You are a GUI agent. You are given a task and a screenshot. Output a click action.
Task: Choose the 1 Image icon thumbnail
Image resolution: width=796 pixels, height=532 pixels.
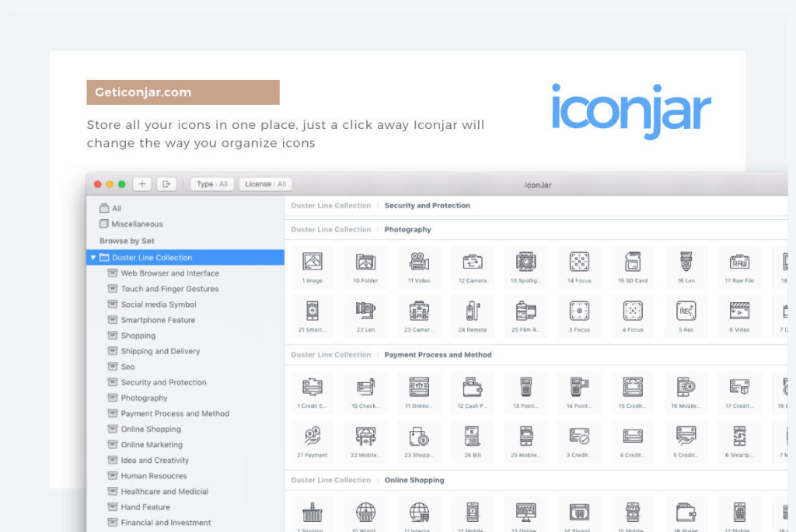pos(312,262)
